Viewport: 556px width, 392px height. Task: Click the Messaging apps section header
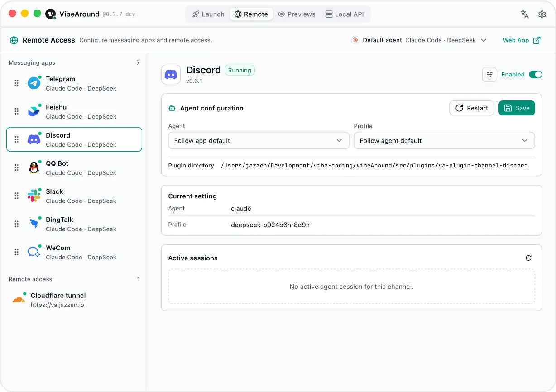[x=32, y=63]
